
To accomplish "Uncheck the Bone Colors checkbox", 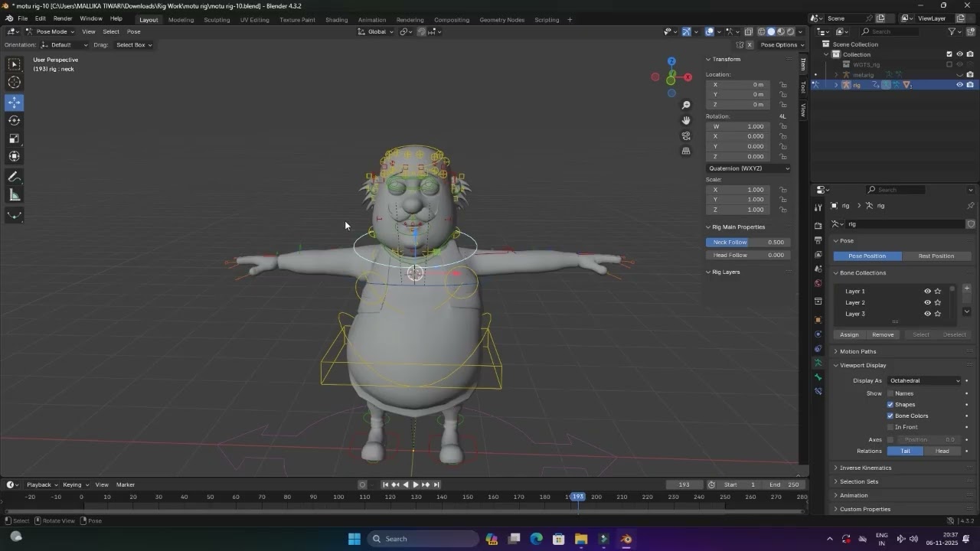I will coord(890,416).
